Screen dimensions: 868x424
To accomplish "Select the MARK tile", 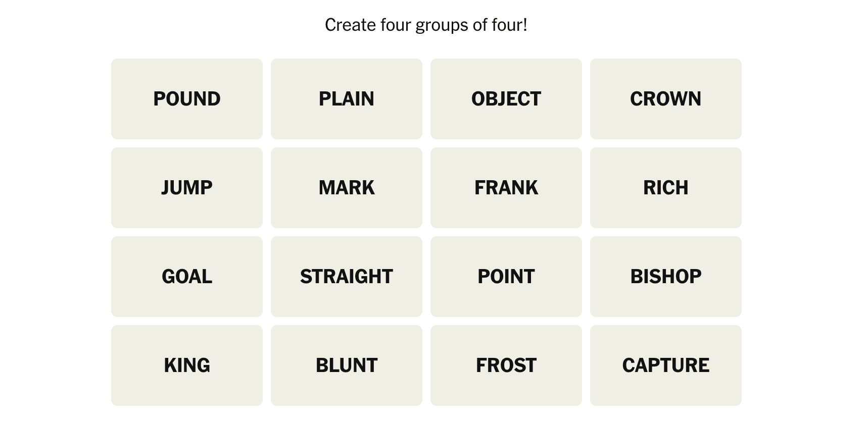I will pos(347,188).
